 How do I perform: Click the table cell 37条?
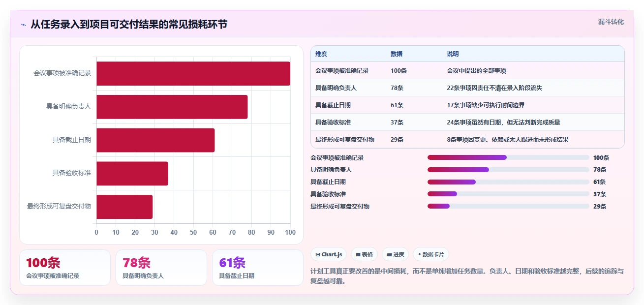[397, 122]
